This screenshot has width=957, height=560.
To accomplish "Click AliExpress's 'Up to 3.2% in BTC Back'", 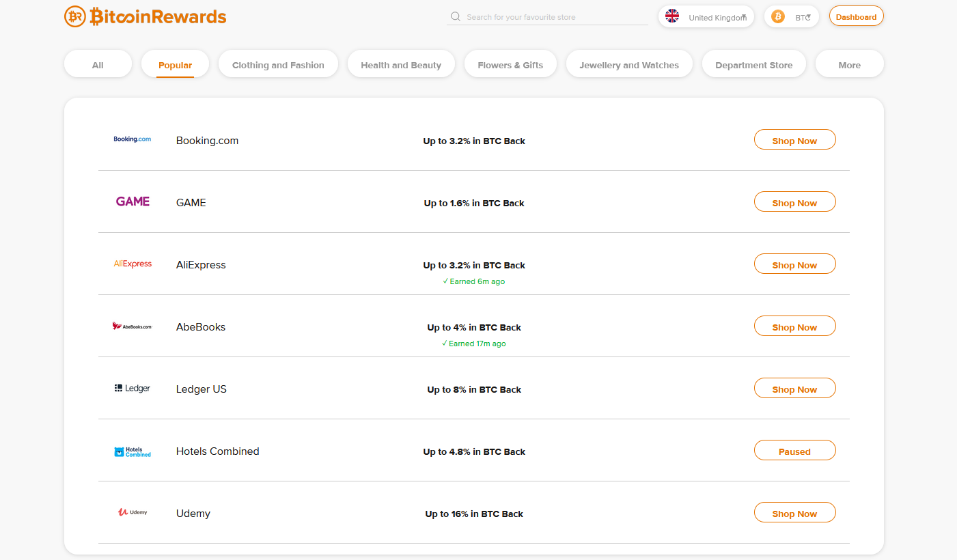I will click(474, 265).
